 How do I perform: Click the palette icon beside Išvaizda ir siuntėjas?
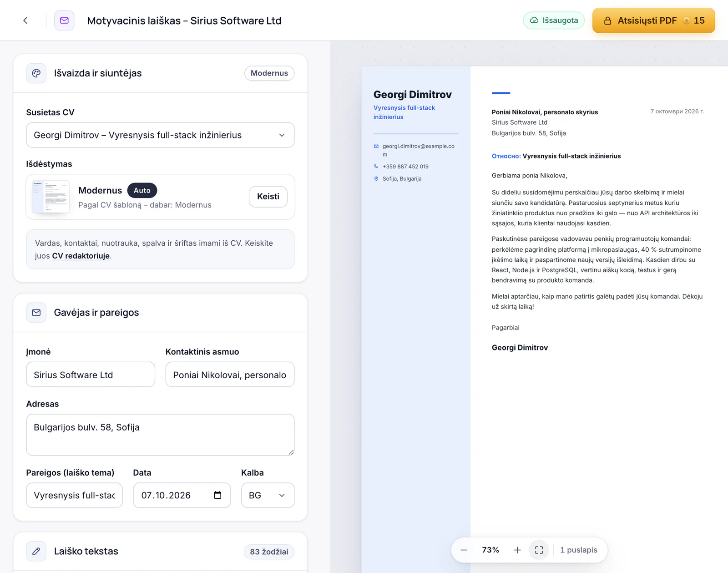point(36,73)
